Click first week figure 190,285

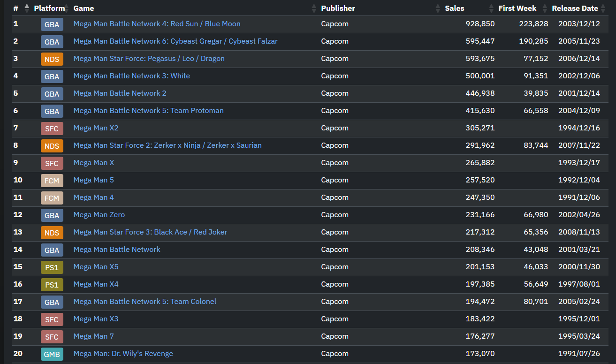(533, 41)
